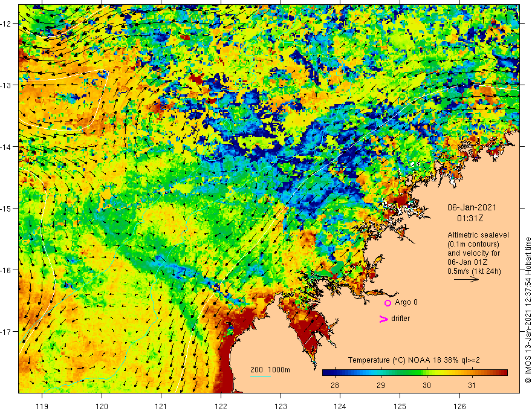Click the longitude 124 axis label
532x411 pixels.
tap(340, 406)
